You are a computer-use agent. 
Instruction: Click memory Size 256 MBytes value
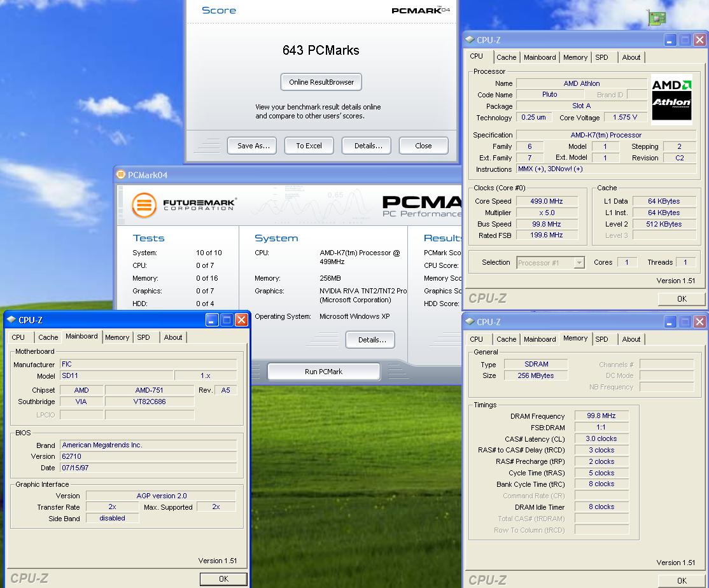537,375
